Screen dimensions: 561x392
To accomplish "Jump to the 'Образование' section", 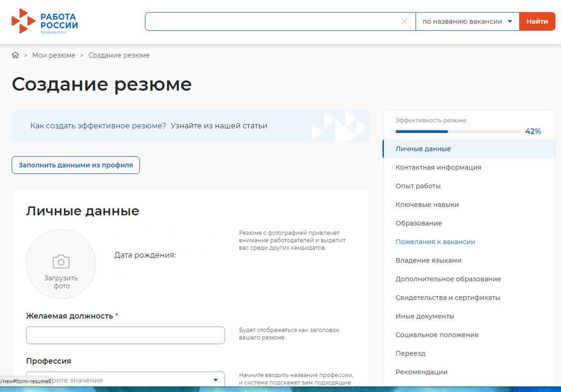I will pyautogui.click(x=418, y=223).
